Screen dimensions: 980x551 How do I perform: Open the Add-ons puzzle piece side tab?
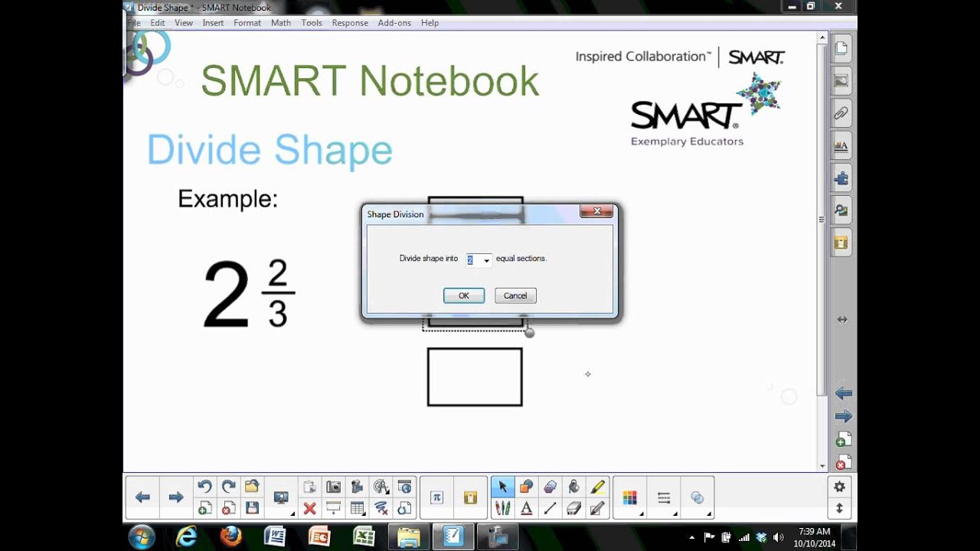pyautogui.click(x=841, y=178)
